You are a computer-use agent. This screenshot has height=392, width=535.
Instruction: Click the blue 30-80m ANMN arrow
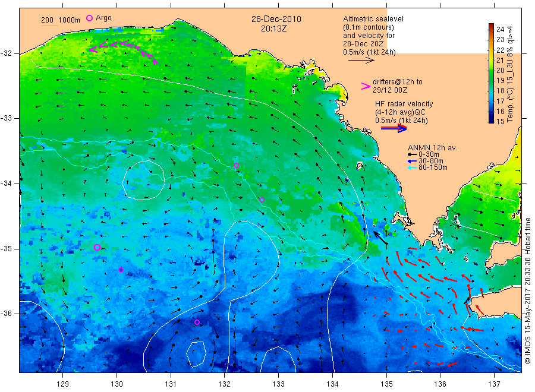click(412, 161)
